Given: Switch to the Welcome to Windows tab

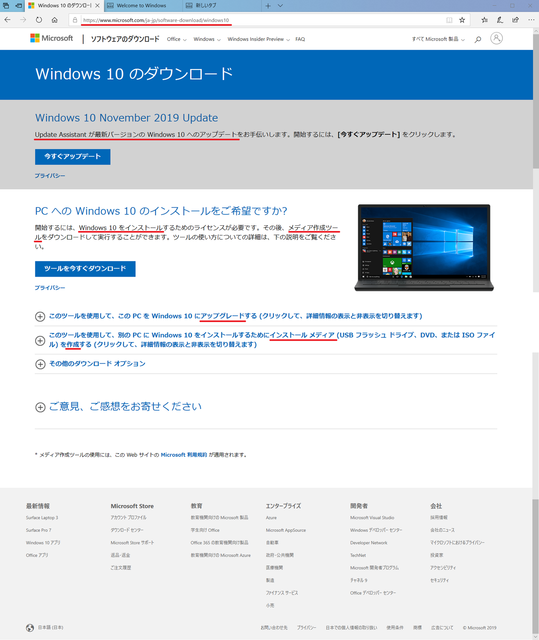Looking at the screenshot, I should pyautogui.click(x=141, y=6).
